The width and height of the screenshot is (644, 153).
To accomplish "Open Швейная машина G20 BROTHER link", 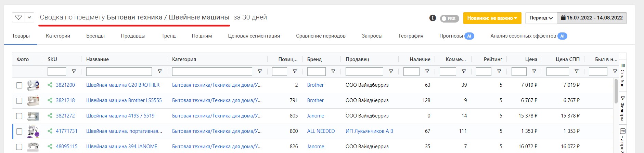I will coord(123,85).
